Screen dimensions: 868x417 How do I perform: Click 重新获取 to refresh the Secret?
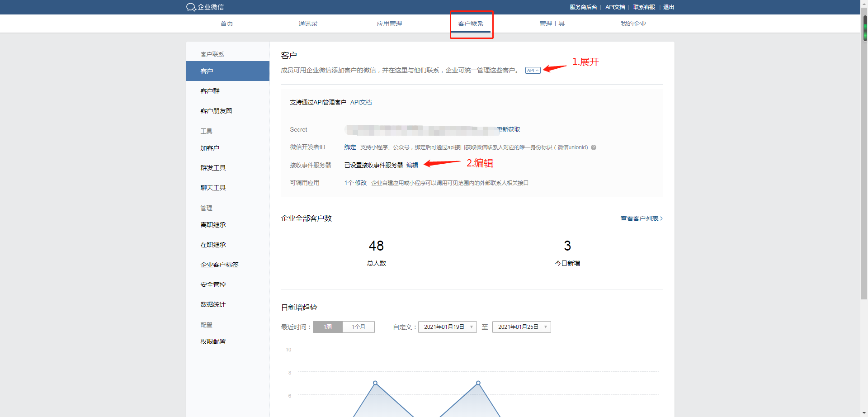pyautogui.click(x=507, y=129)
